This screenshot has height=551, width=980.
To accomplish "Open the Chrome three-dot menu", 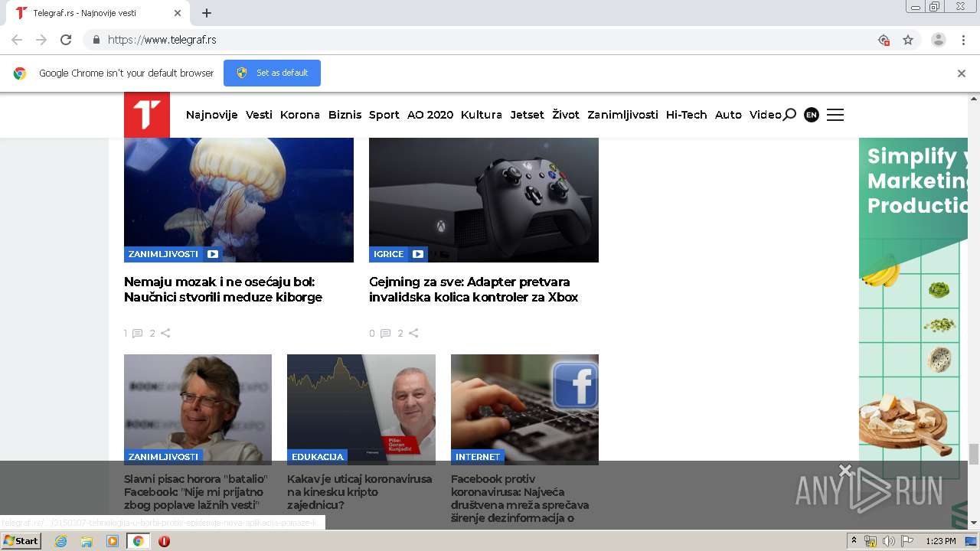I will pyautogui.click(x=963, y=40).
